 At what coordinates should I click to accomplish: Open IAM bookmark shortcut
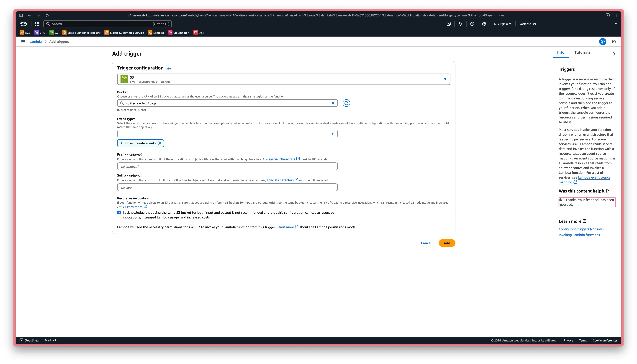pyautogui.click(x=198, y=33)
